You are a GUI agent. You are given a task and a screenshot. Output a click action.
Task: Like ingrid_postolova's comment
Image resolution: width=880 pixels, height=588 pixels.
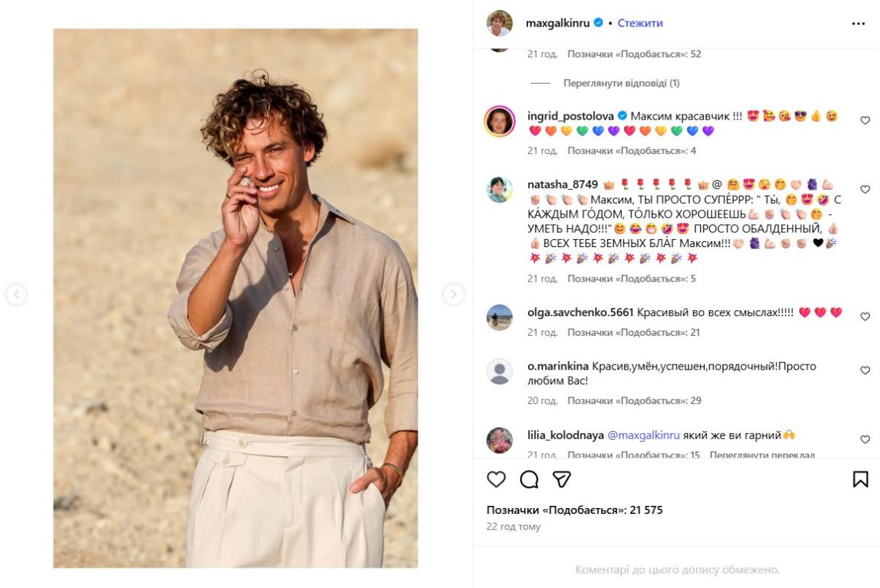865,120
